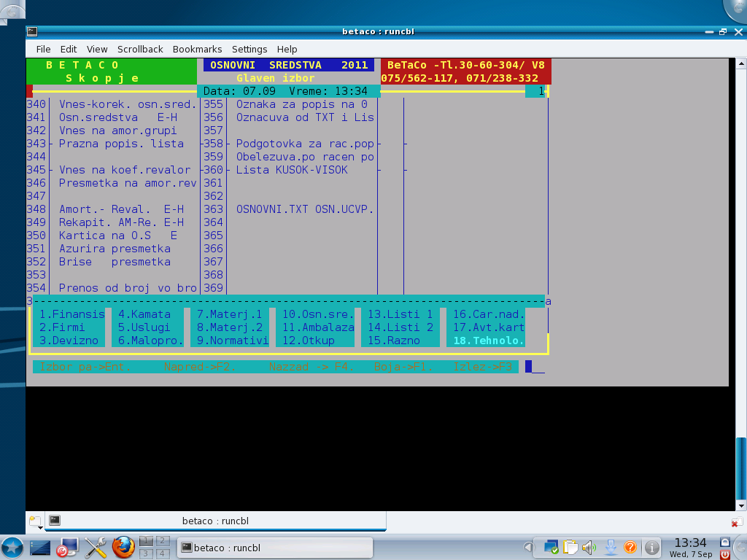Click the grey info tray icon
Viewport: 747px width, 560px height.
tap(651, 548)
